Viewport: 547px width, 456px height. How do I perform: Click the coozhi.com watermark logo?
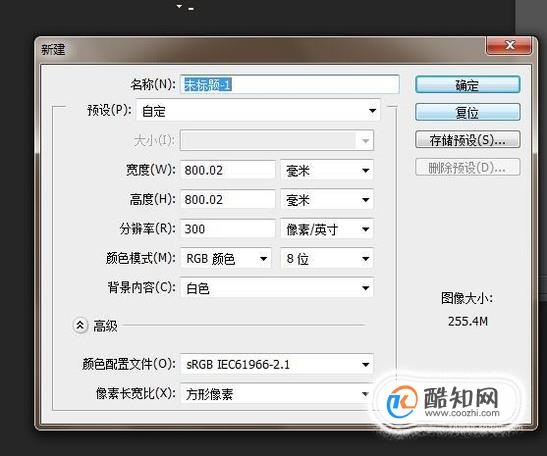pos(444,401)
